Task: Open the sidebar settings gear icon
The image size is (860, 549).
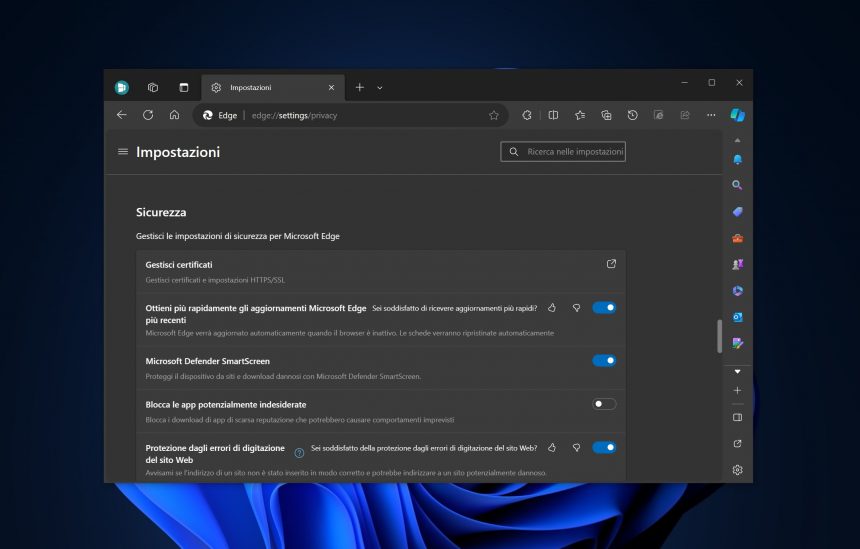Action: [x=738, y=470]
